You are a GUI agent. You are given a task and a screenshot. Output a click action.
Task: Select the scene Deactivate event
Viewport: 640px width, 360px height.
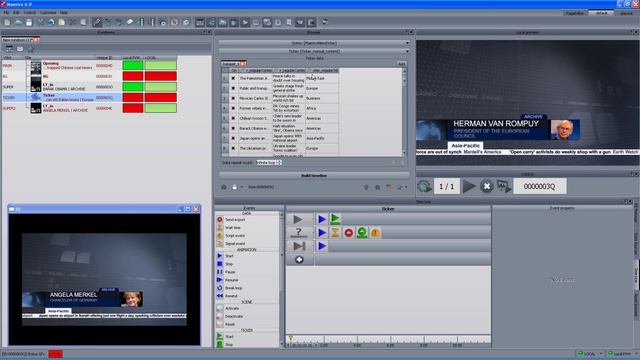tap(249, 316)
